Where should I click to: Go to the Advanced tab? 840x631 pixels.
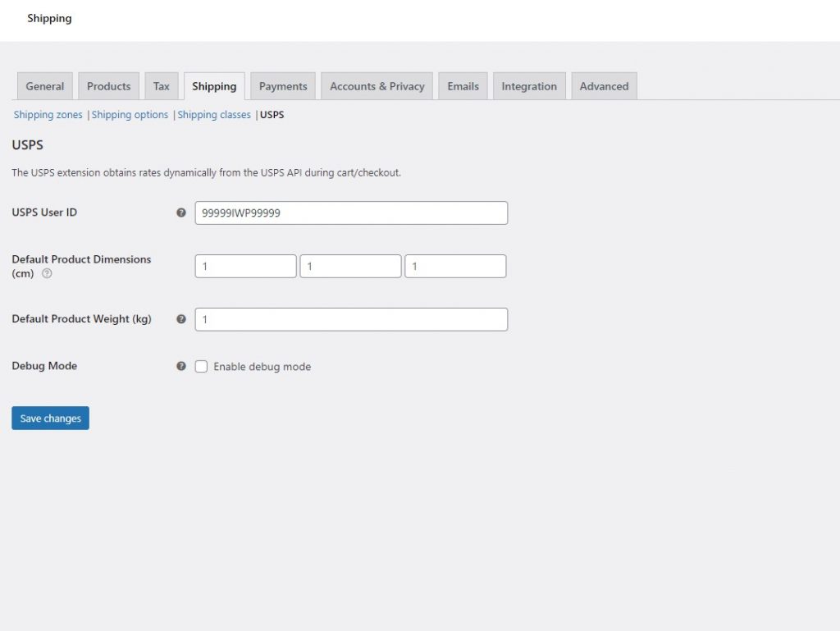click(x=605, y=86)
